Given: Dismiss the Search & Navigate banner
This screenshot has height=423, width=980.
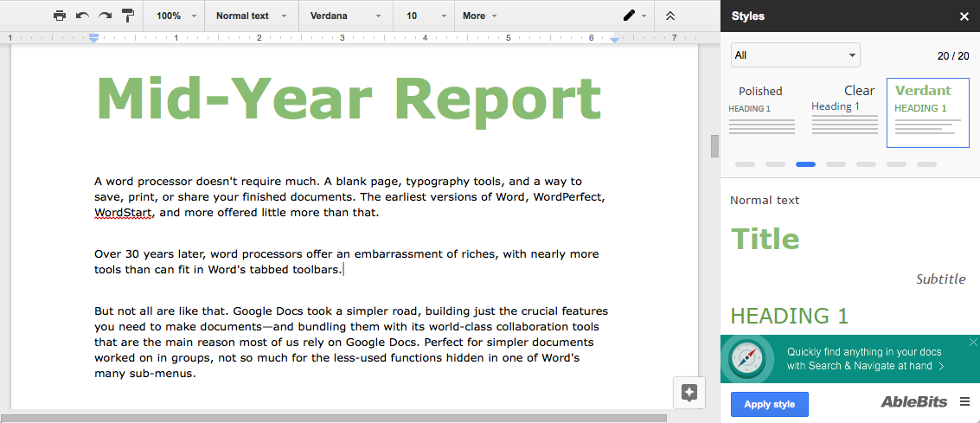Looking at the screenshot, I should [973, 342].
